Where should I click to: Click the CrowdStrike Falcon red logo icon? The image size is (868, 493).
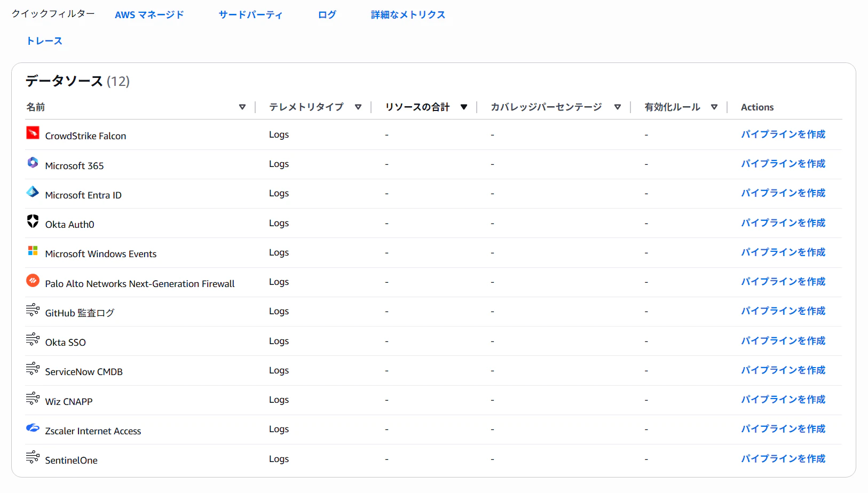33,132
